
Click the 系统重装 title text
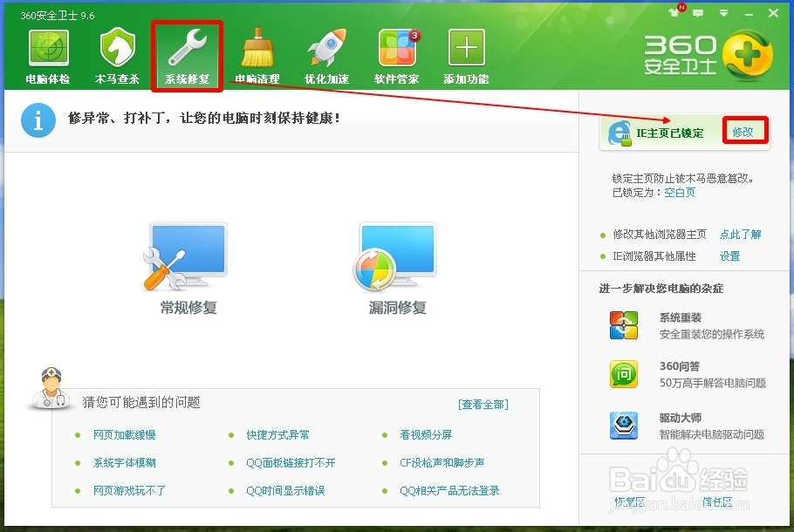tap(680, 317)
